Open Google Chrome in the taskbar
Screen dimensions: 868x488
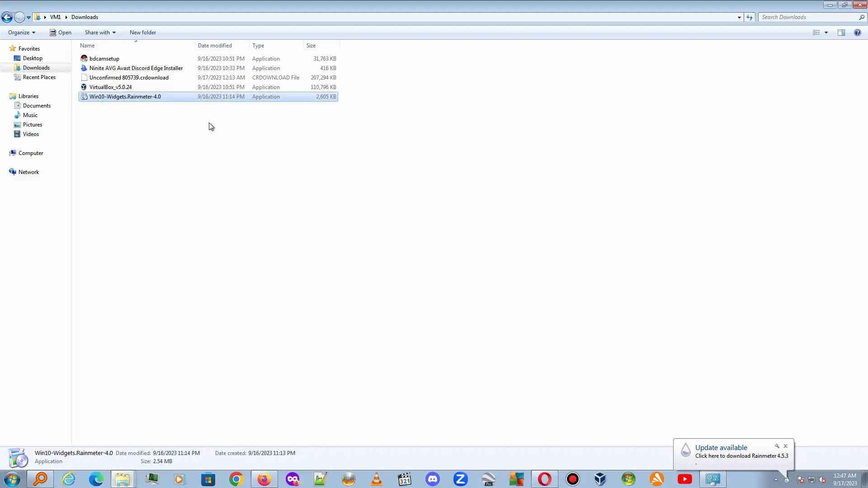pyautogui.click(x=236, y=479)
